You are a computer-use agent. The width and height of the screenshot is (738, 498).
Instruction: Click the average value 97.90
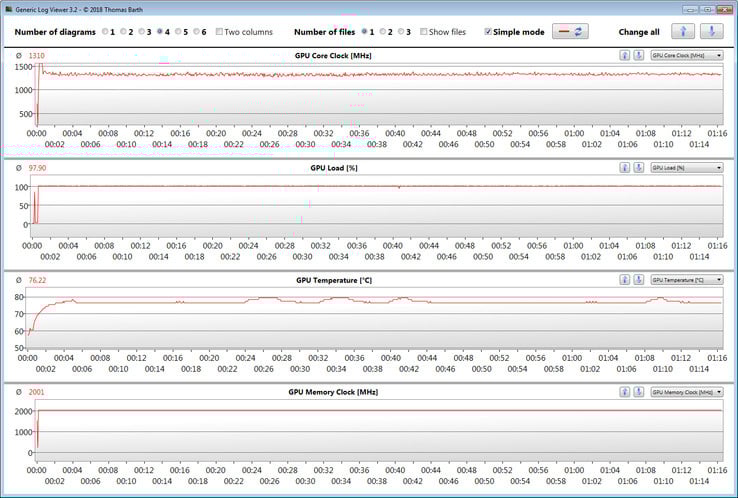click(x=37, y=168)
